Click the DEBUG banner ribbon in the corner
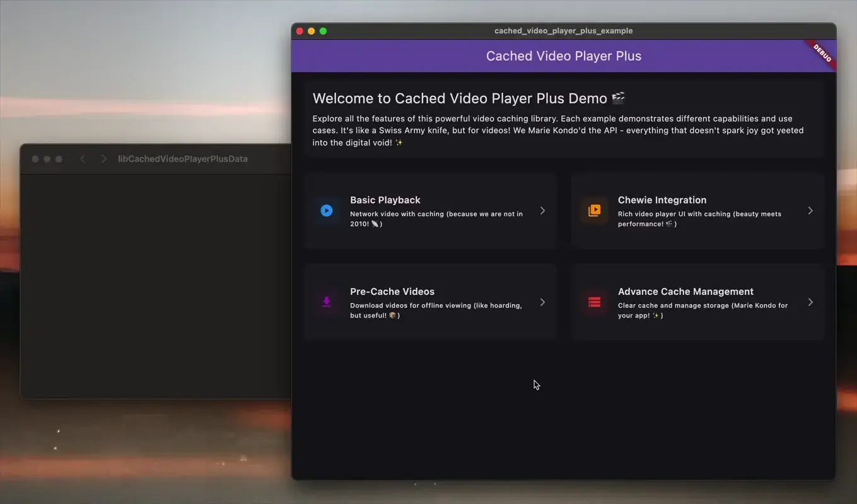This screenshot has width=857, height=504. pos(822,53)
